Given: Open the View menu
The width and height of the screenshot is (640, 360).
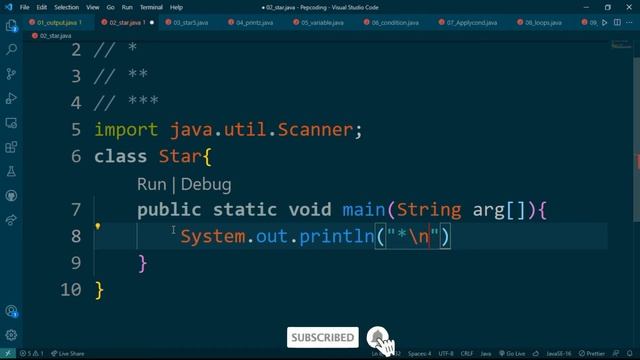Looking at the screenshot, I should [93, 7].
